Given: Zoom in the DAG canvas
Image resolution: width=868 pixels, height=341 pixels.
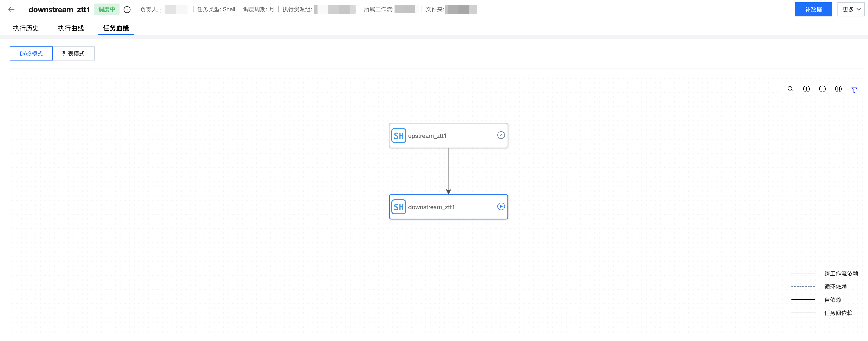Looking at the screenshot, I should click(x=806, y=89).
